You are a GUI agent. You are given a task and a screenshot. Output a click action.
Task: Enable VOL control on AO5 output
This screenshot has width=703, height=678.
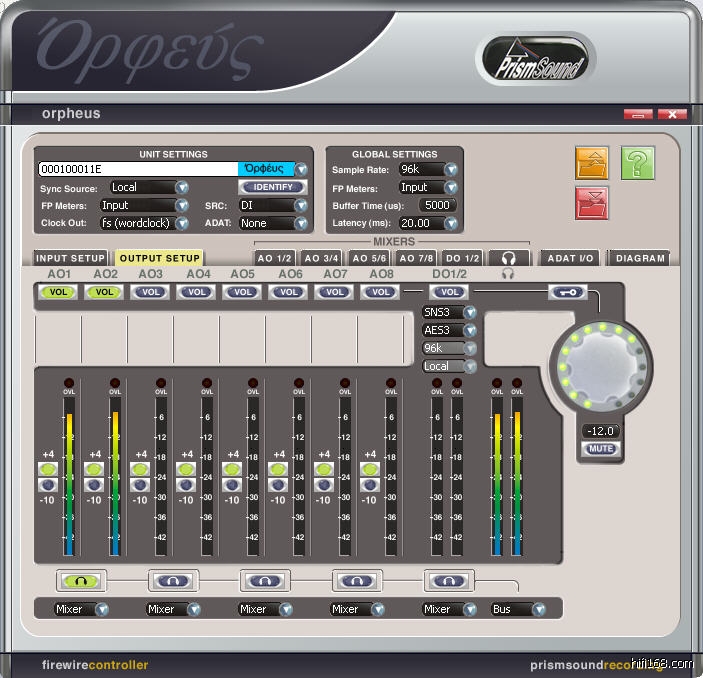coord(242,292)
